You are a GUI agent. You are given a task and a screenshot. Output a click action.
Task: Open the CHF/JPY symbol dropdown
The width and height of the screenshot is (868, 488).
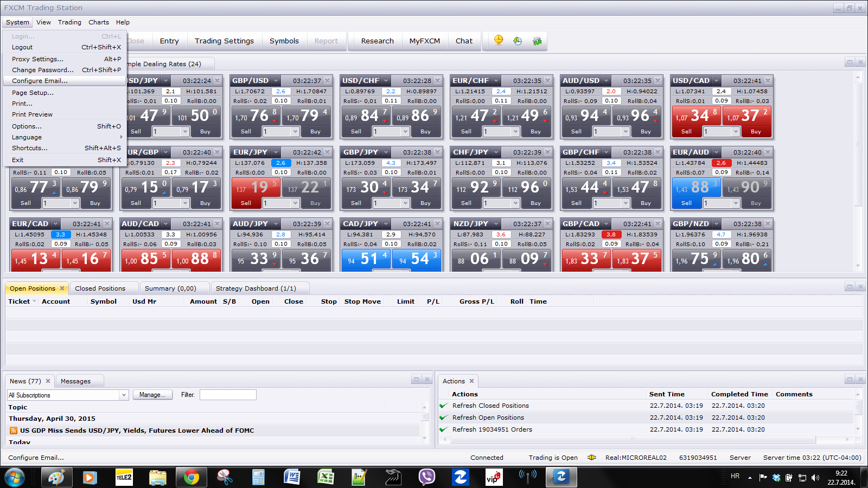pos(495,152)
